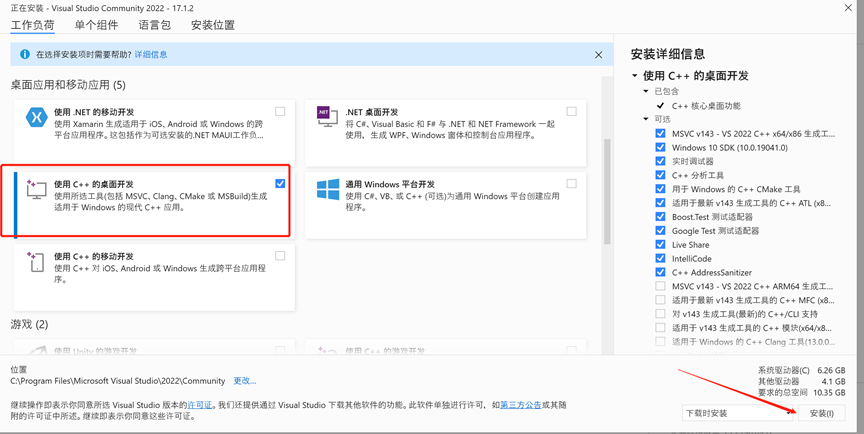Uncheck MSVC v143 x64/x86 build tools
The height and width of the screenshot is (434, 864).
660,133
